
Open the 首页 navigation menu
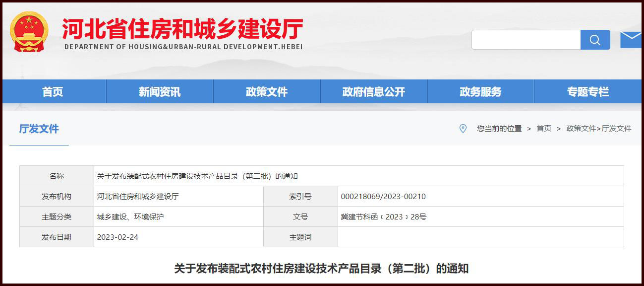pos(53,92)
